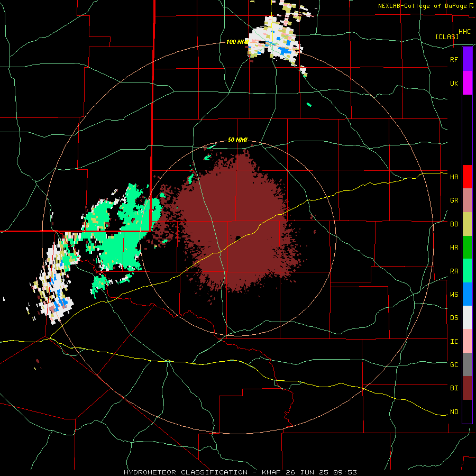Click the RF purple legend swatch
Image resolution: width=476 pixels, height=476 pixels.
[467, 59]
